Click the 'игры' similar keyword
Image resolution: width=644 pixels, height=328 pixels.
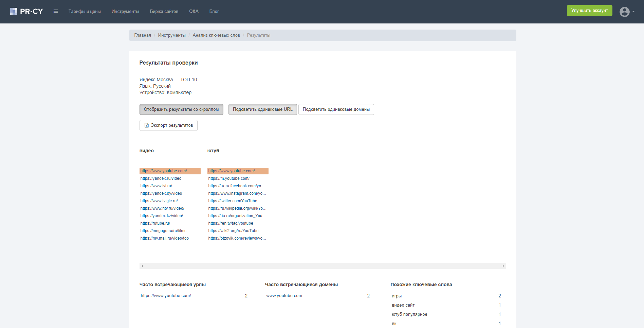tap(397, 296)
